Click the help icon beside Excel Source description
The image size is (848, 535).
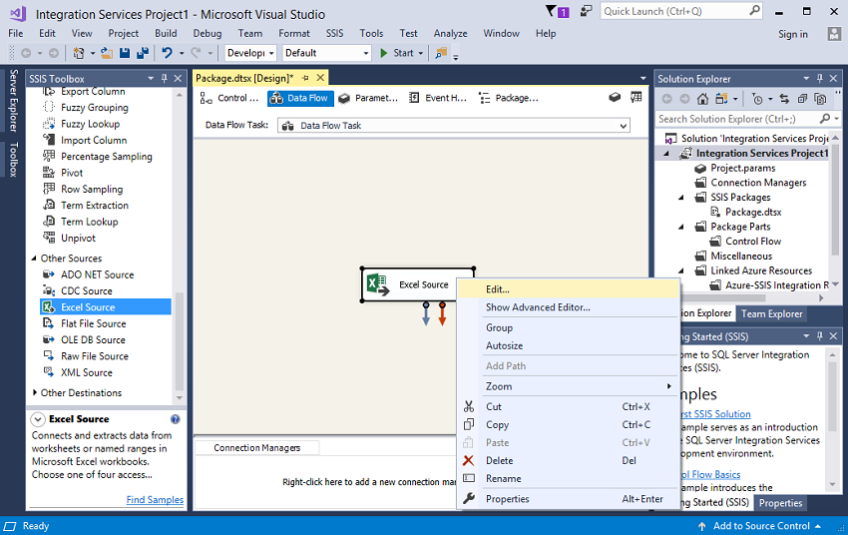tap(175, 419)
